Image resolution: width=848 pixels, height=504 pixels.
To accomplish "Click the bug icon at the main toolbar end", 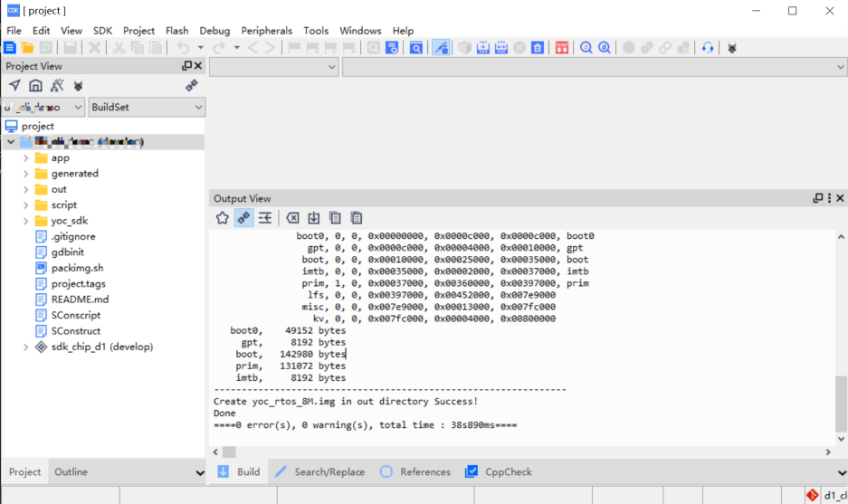I will [x=732, y=48].
